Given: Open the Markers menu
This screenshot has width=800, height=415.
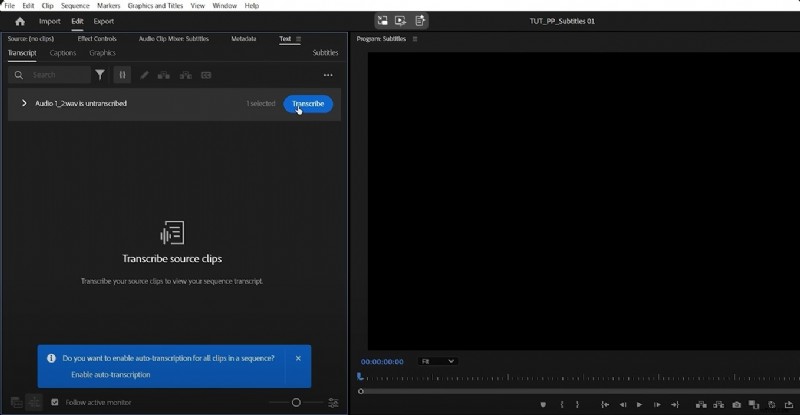Looking at the screenshot, I should [109, 6].
